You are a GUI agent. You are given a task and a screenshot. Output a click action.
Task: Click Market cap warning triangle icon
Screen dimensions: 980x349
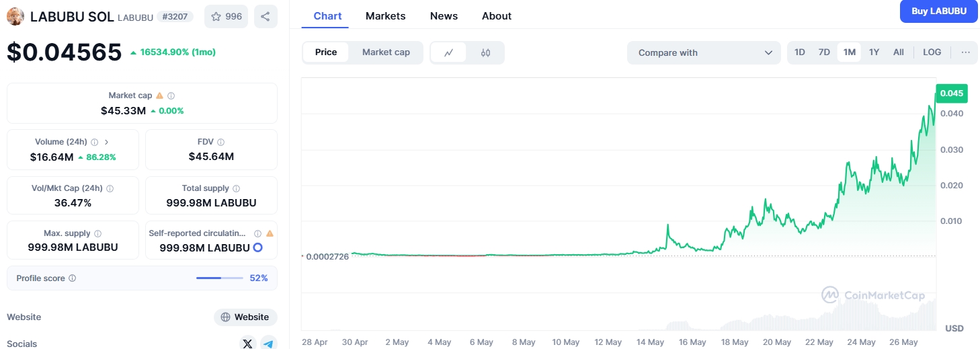tap(160, 95)
